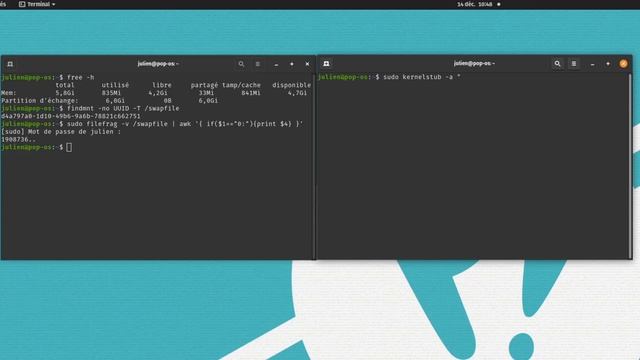Close the left terminal window
The image size is (640, 360).
pos(307,64)
